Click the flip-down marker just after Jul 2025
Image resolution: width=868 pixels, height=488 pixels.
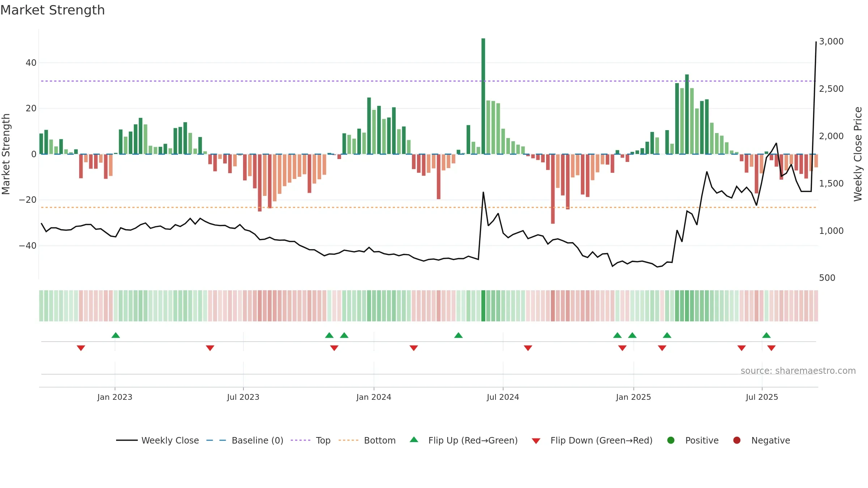tap(771, 348)
